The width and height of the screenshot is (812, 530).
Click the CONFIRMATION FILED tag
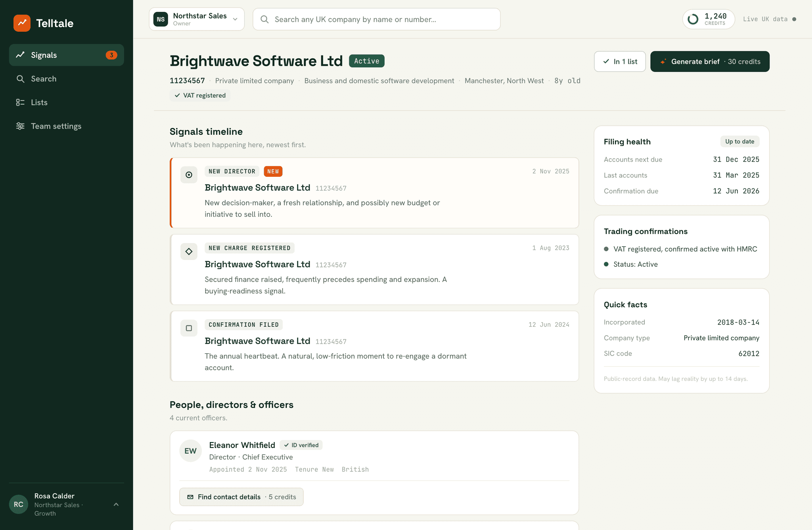point(243,325)
